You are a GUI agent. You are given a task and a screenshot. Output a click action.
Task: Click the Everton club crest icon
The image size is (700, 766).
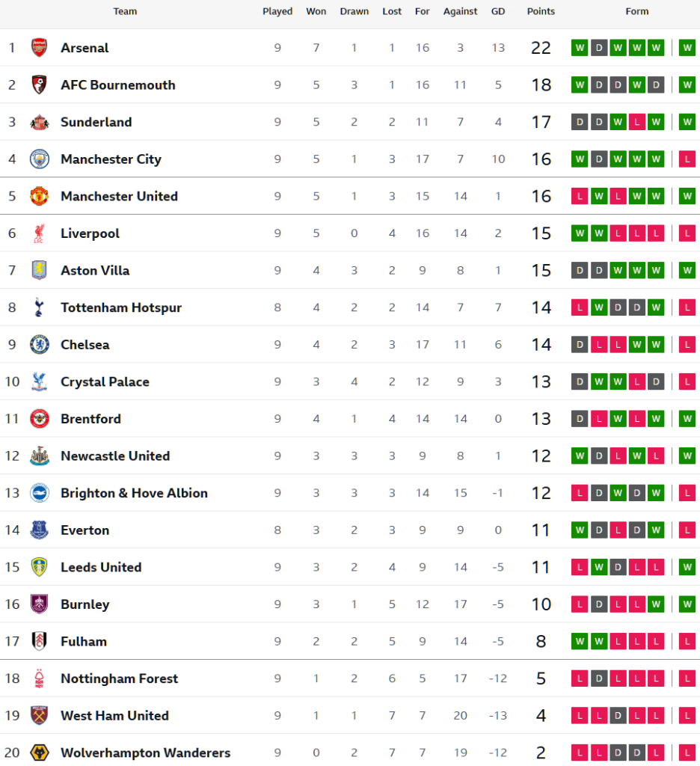[39, 530]
